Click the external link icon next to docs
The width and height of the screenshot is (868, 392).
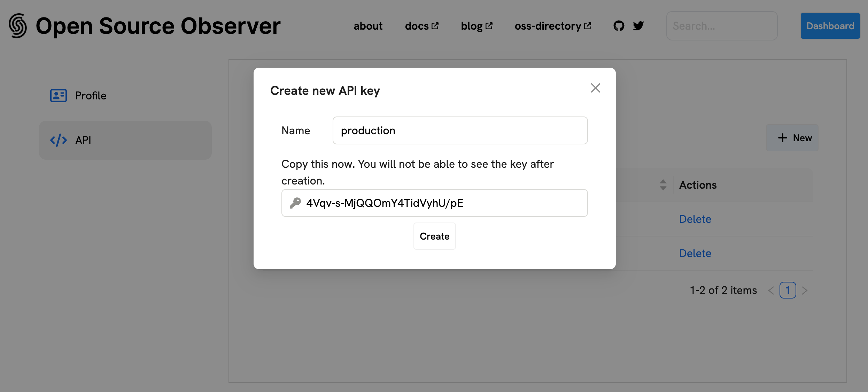[x=435, y=25]
